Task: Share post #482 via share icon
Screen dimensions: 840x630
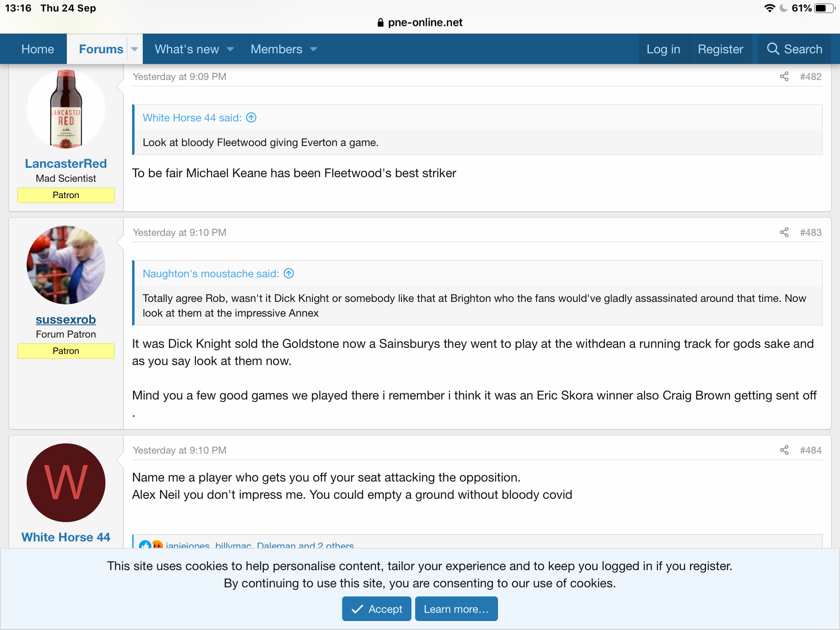Action: coord(784,77)
